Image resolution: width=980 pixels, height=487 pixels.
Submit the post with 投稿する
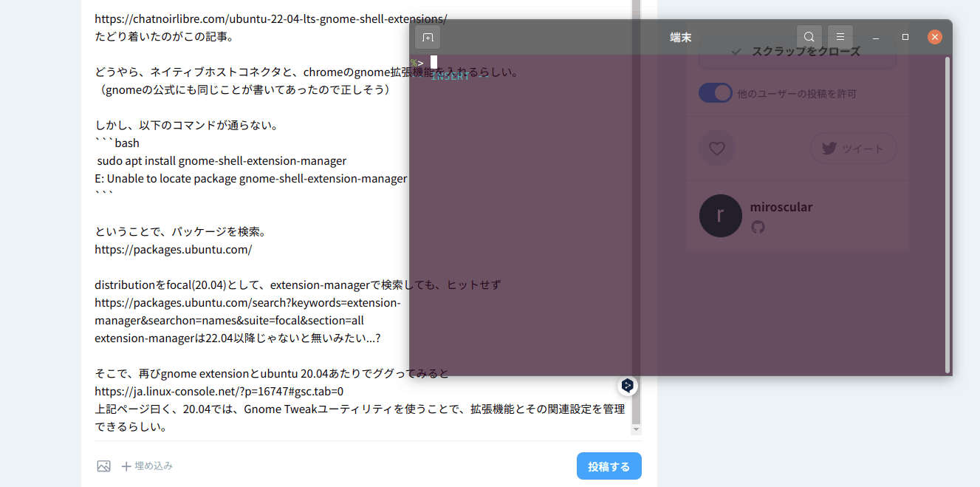tap(609, 466)
